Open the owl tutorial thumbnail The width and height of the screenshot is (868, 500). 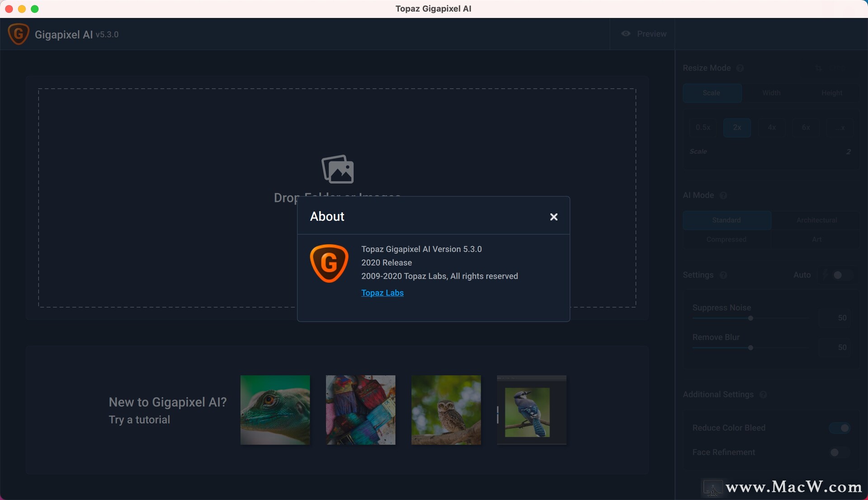pos(446,410)
